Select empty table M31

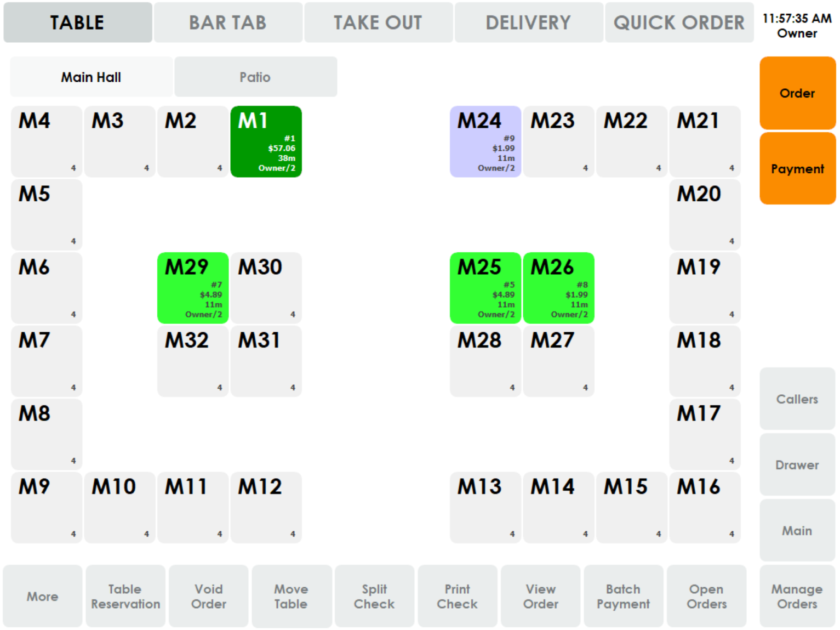click(266, 361)
